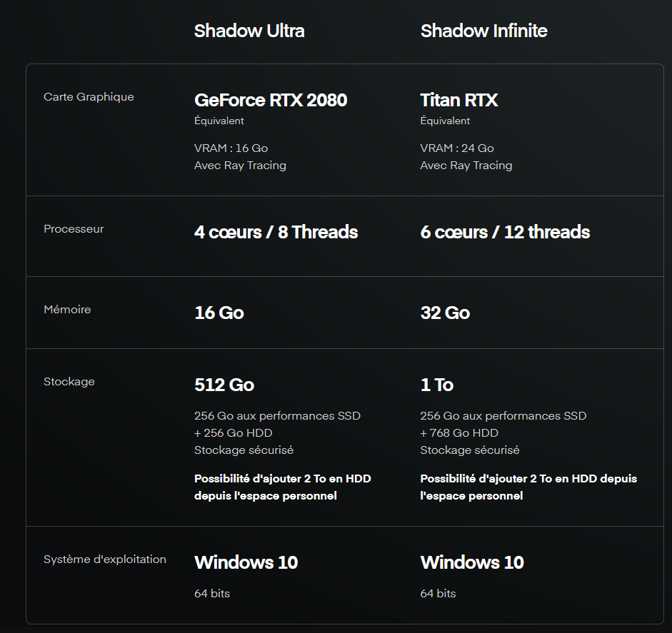Click "Équivalent" under Titan RTX

point(445,121)
